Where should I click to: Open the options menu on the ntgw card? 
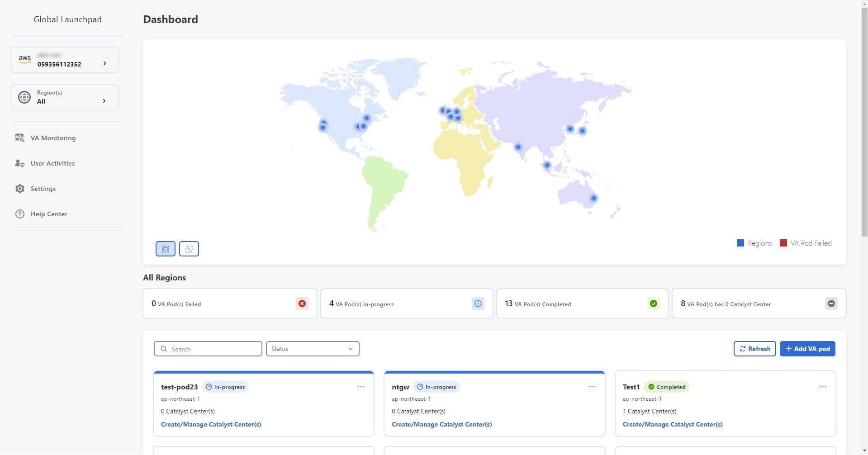pos(592,387)
